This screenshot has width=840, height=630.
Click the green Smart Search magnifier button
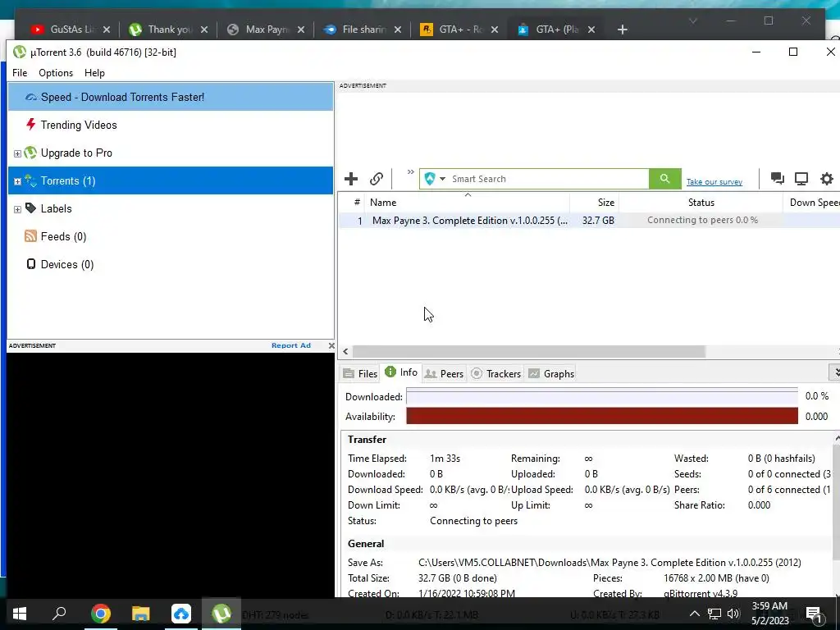pyautogui.click(x=664, y=178)
